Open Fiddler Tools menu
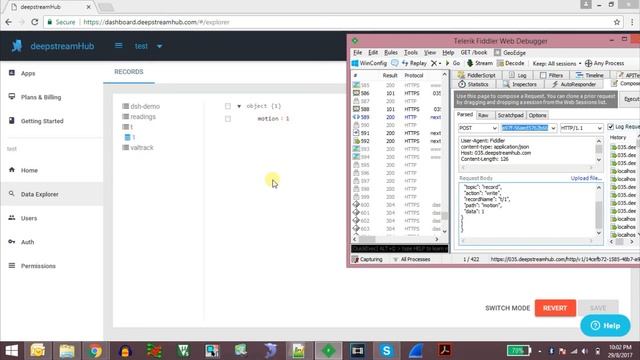 click(x=411, y=53)
